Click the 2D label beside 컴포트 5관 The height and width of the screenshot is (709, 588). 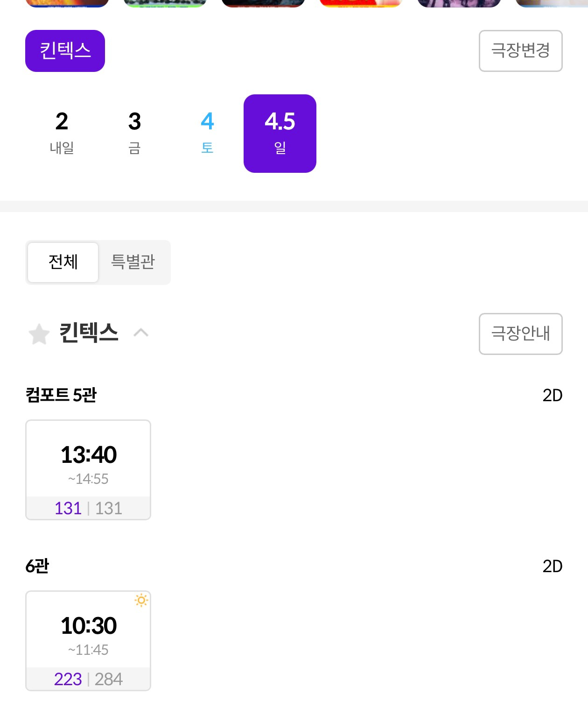coord(552,395)
